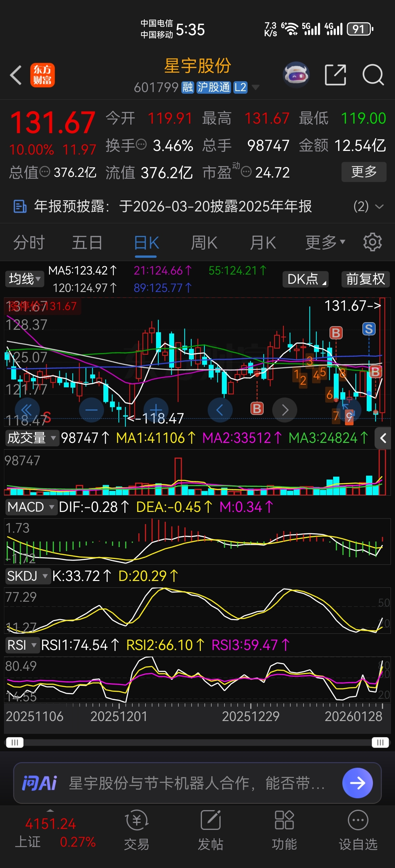This screenshot has width=395, height=868.
Task: Tap the 沪股通 badge
Action: tap(214, 87)
